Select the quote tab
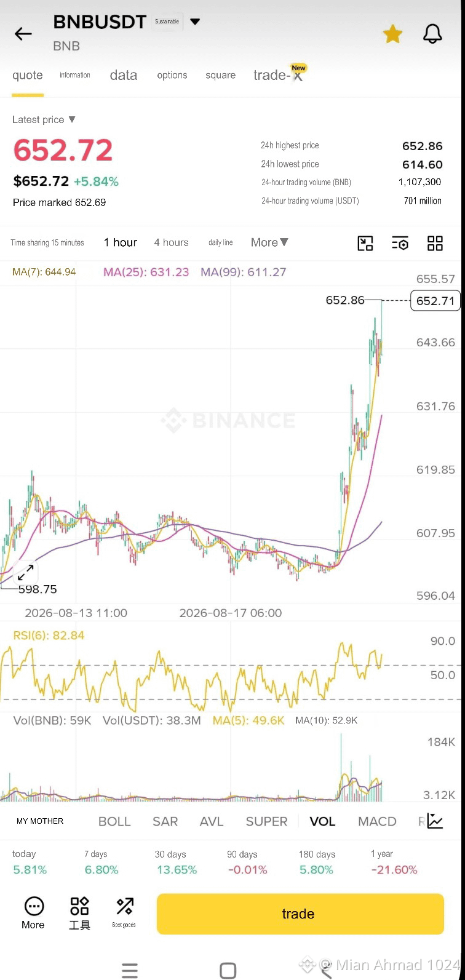The height and width of the screenshot is (980, 465). pyautogui.click(x=28, y=75)
